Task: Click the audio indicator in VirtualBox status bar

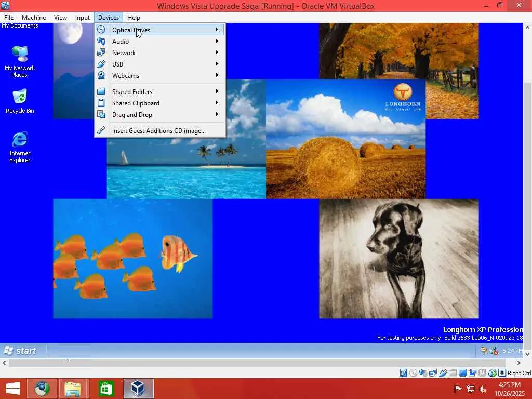Action: click(x=423, y=373)
